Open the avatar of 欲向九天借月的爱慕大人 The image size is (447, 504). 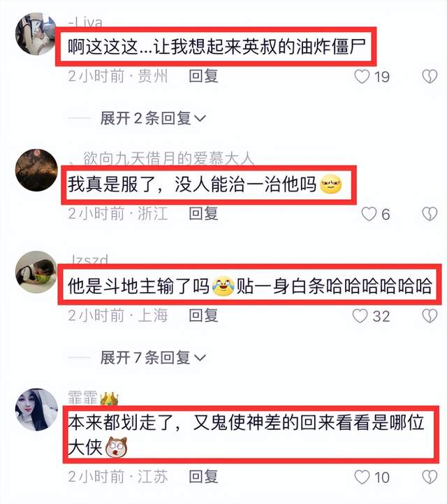(x=36, y=170)
